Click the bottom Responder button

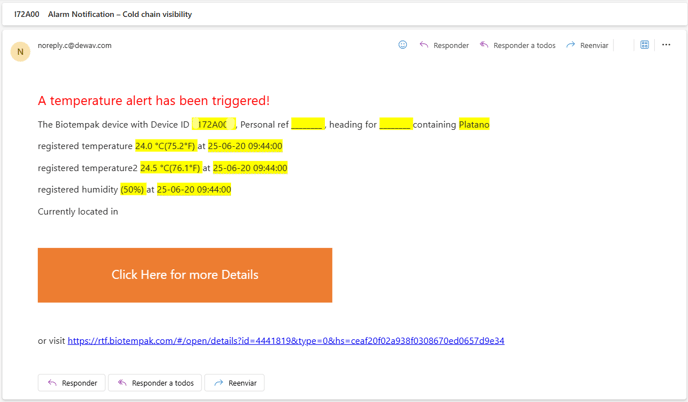[x=72, y=383]
